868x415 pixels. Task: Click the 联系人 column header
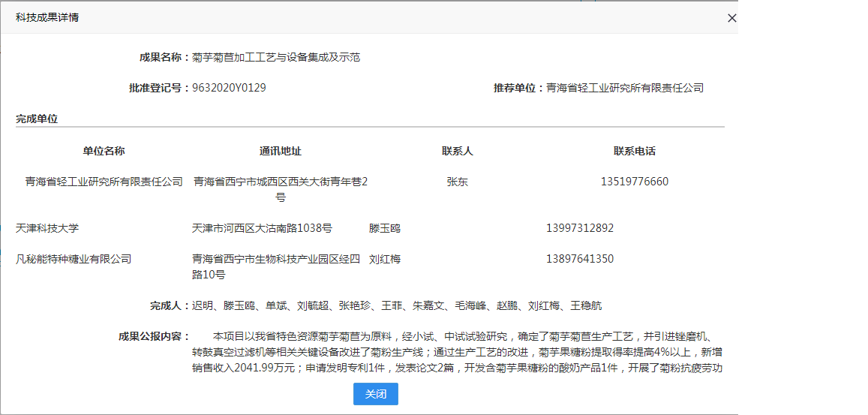click(457, 151)
